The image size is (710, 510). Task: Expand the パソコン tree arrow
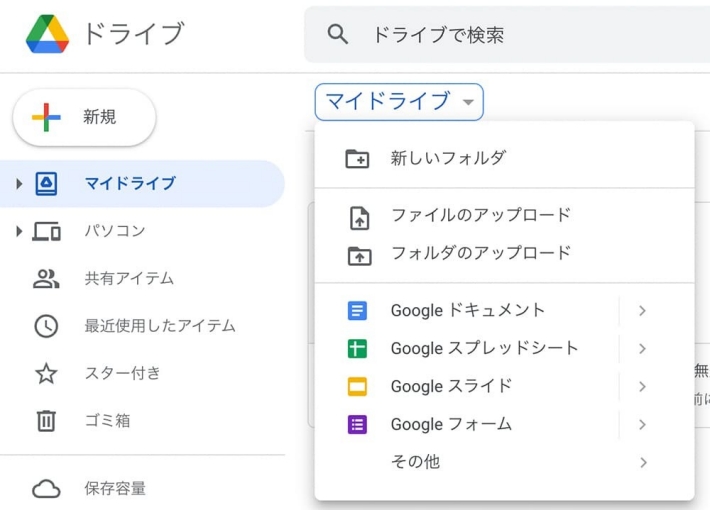[19, 231]
